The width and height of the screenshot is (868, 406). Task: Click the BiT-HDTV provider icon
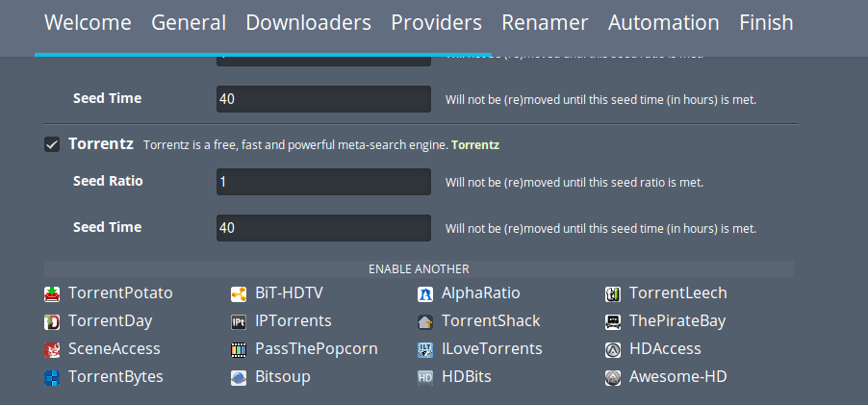tap(239, 293)
